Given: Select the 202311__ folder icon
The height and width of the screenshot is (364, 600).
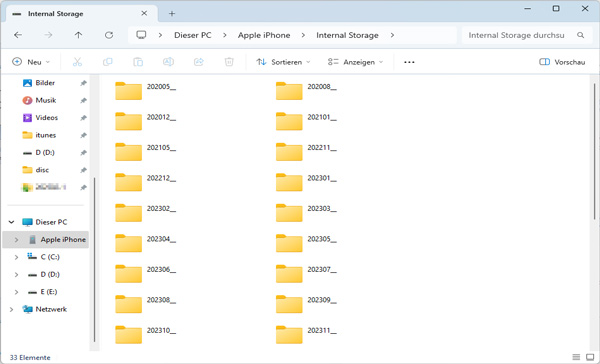Looking at the screenshot, I should point(289,335).
